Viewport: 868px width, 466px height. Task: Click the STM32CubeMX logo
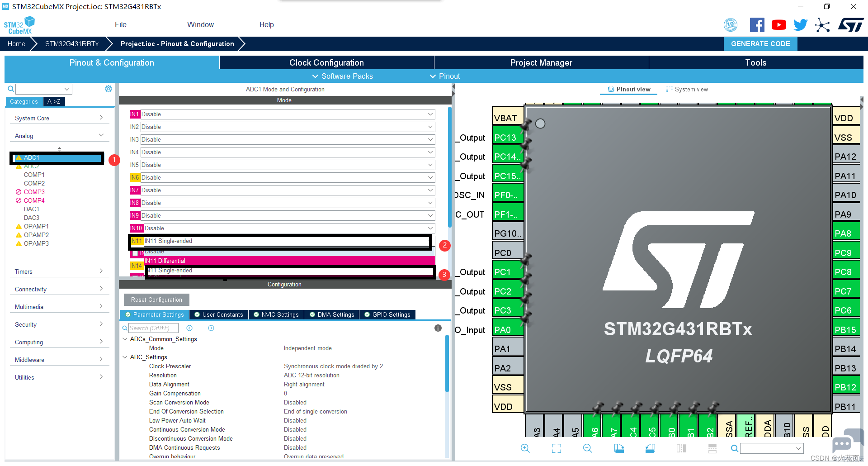click(x=19, y=25)
